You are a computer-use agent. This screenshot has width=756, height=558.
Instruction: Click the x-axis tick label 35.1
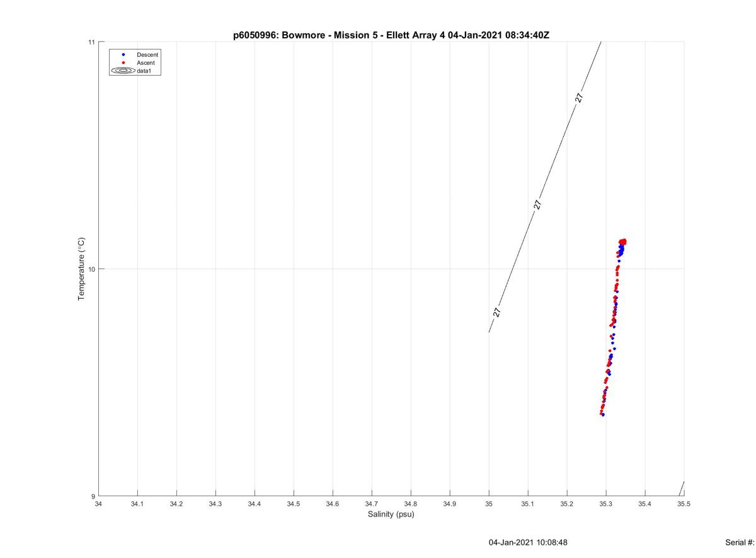point(528,504)
